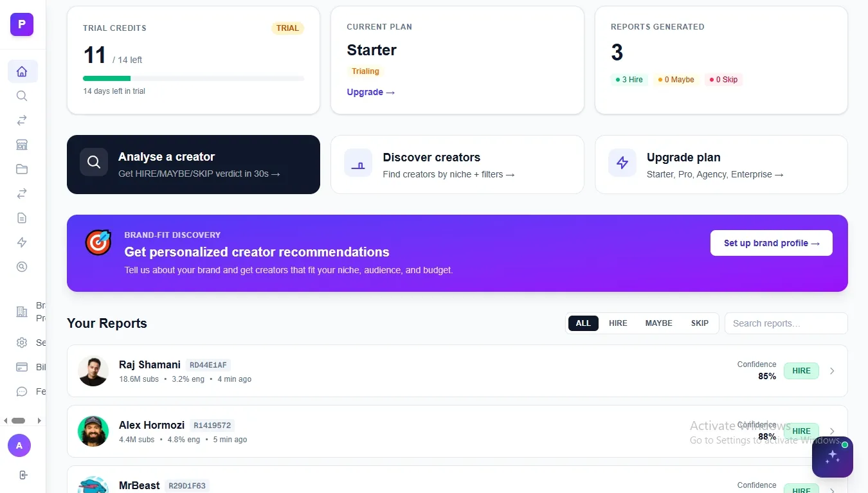The width and height of the screenshot is (868, 493).
Task: Focus the Search reports input field
Action: [786, 323]
